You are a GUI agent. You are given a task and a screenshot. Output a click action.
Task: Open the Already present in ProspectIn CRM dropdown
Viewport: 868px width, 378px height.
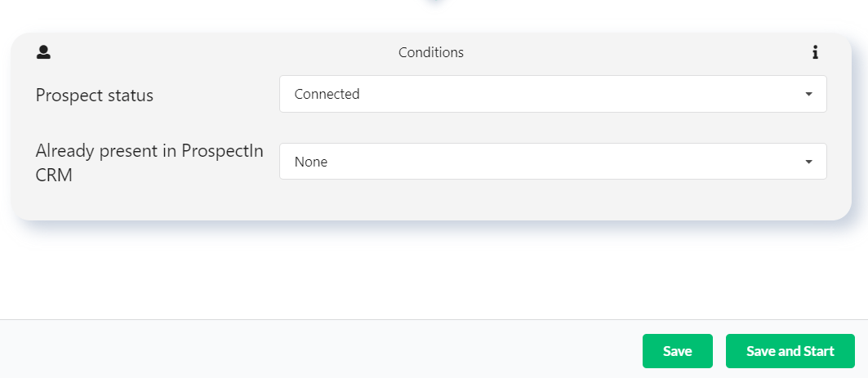[553, 162]
